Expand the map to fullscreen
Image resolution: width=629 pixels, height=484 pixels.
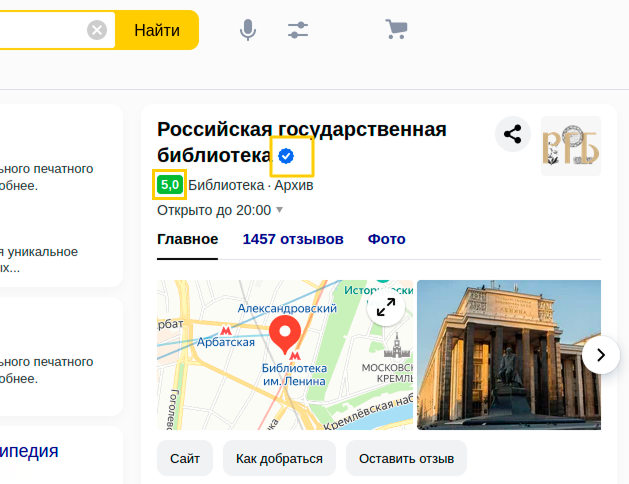click(385, 308)
